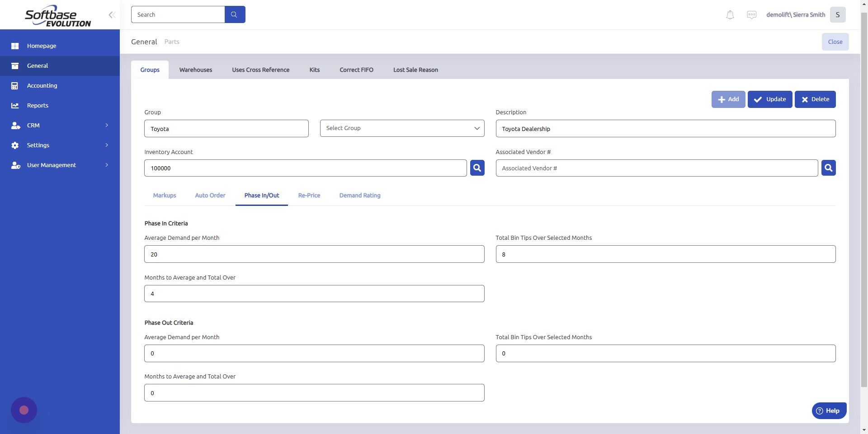Open Reports in the sidebar
This screenshot has height=434, width=868.
click(x=60, y=105)
